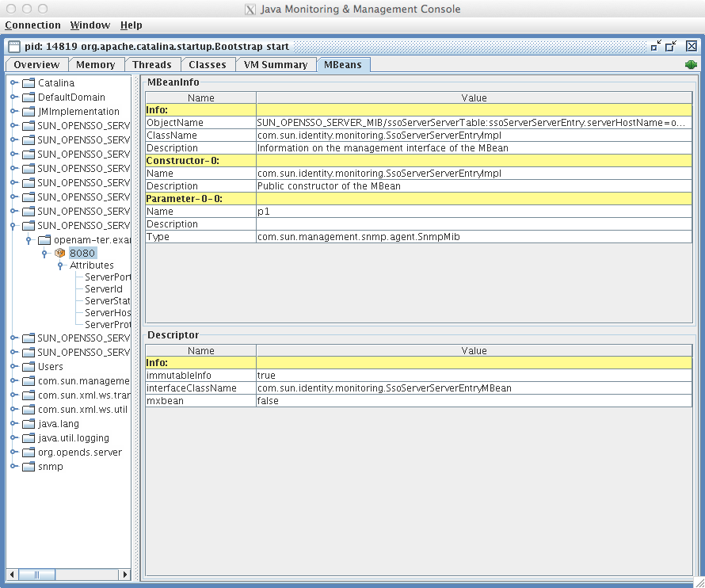This screenshot has width=705, height=588.
Task: Expand the Catalina tree node
Action: coord(13,82)
